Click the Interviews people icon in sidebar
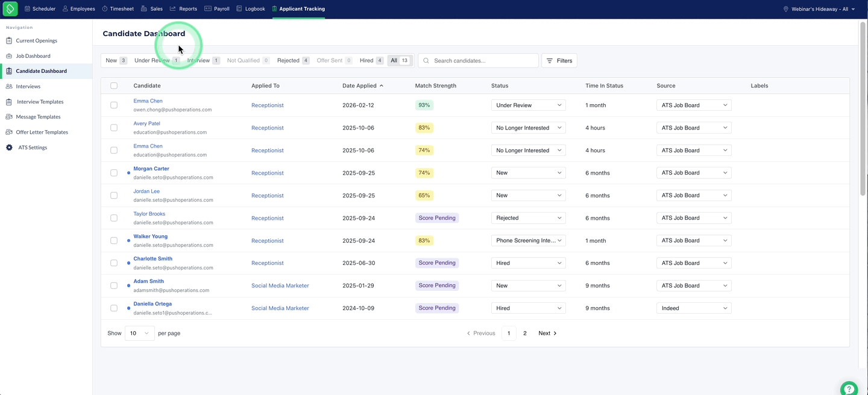The height and width of the screenshot is (395, 868). click(9, 86)
